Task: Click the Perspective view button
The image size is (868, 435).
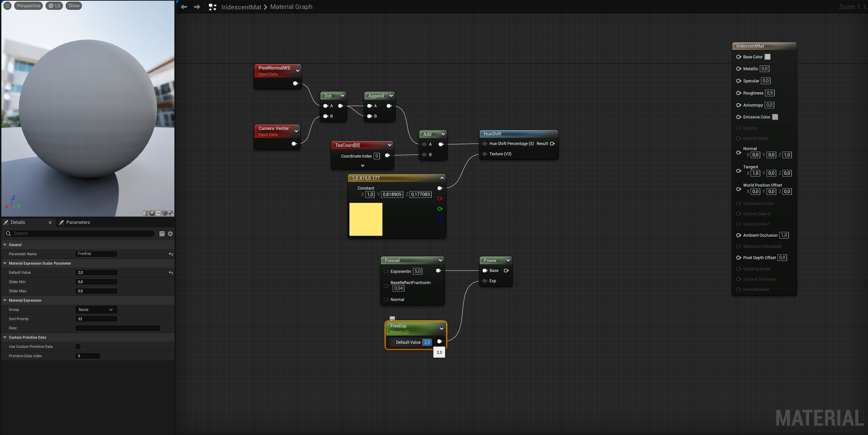Action: (28, 6)
